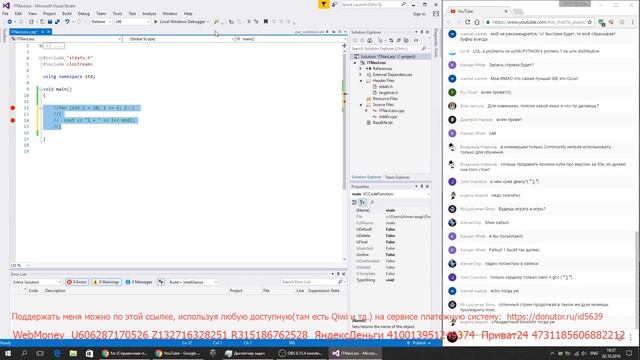Screen dimensions: 640x360
Task: Open the Windows Start menu
Action: pyautogui.click(x=8, y=353)
